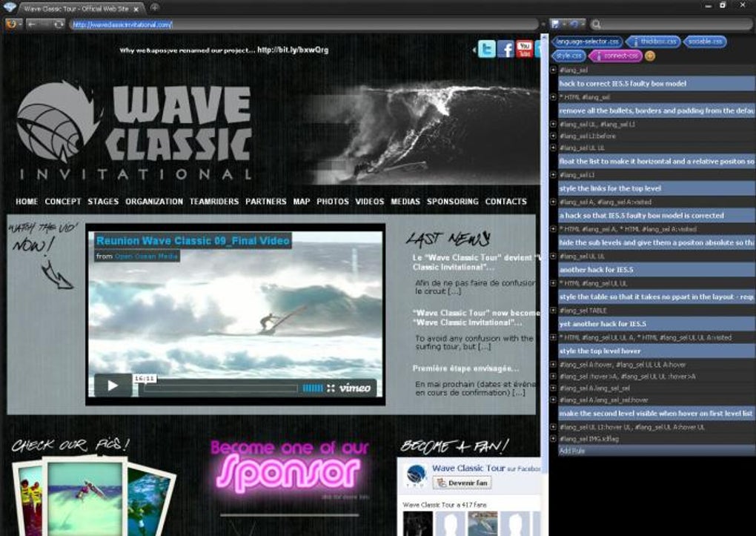The image size is (756, 536).
Task: Expand the #lang_sel UL, #lang_sel LI rule
Action: tap(554, 124)
